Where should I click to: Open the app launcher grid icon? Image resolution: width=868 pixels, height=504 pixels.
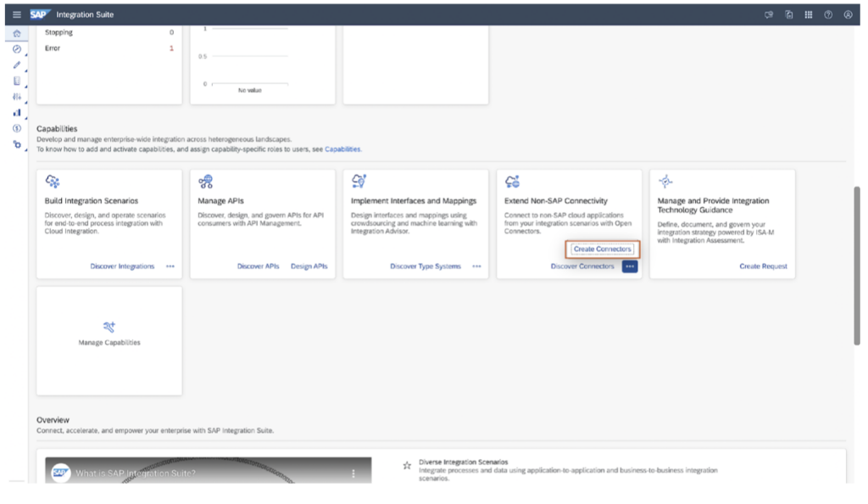[809, 14]
